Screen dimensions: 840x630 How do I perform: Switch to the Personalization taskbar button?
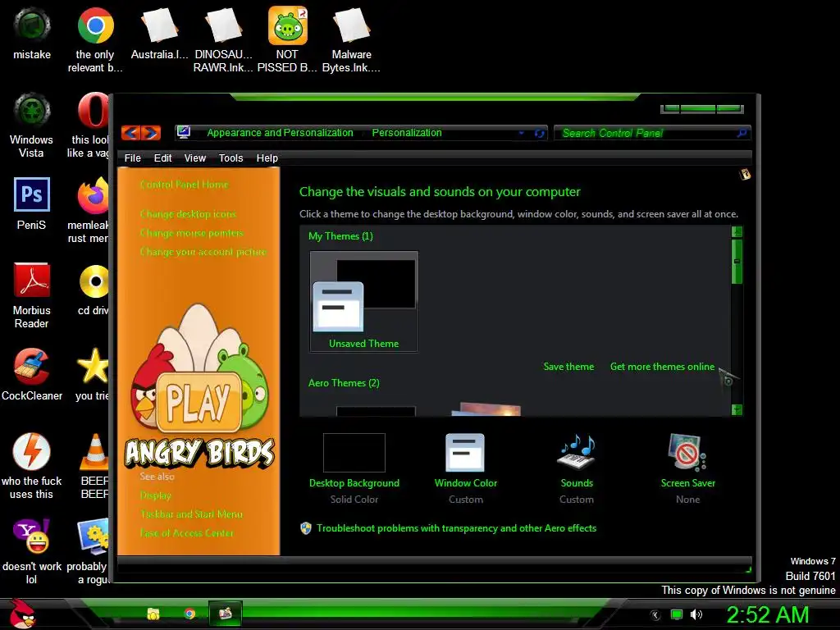[225, 613]
